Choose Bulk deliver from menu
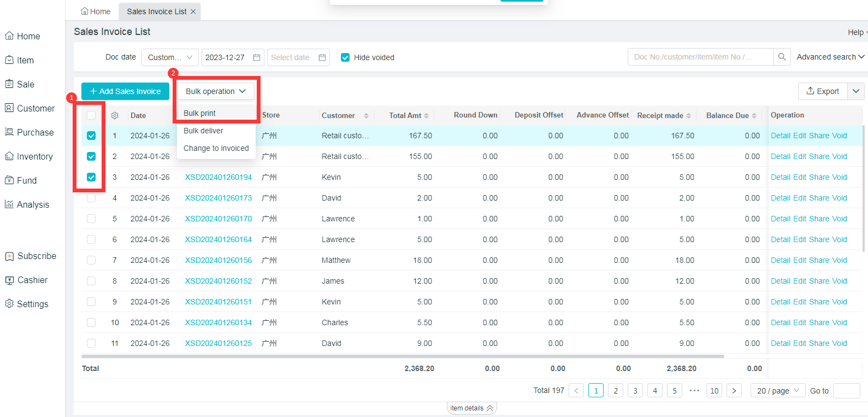The height and width of the screenshot is (417, 868). click(x=203, y=131)
